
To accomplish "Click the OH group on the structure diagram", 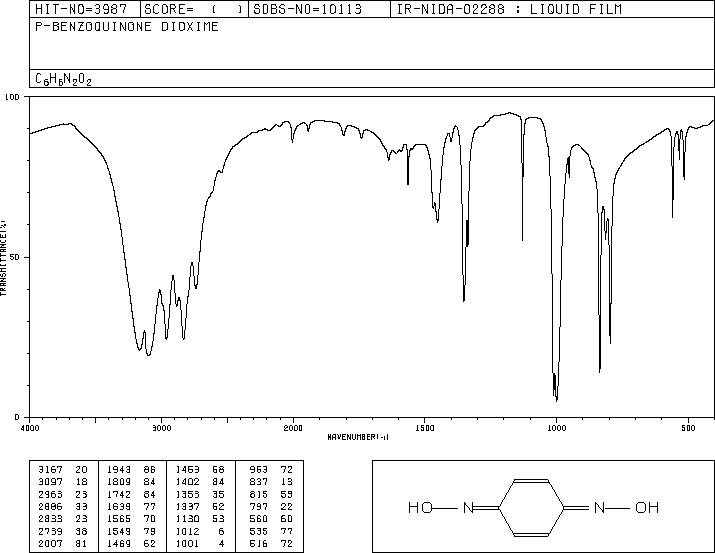I will point(647,507).
